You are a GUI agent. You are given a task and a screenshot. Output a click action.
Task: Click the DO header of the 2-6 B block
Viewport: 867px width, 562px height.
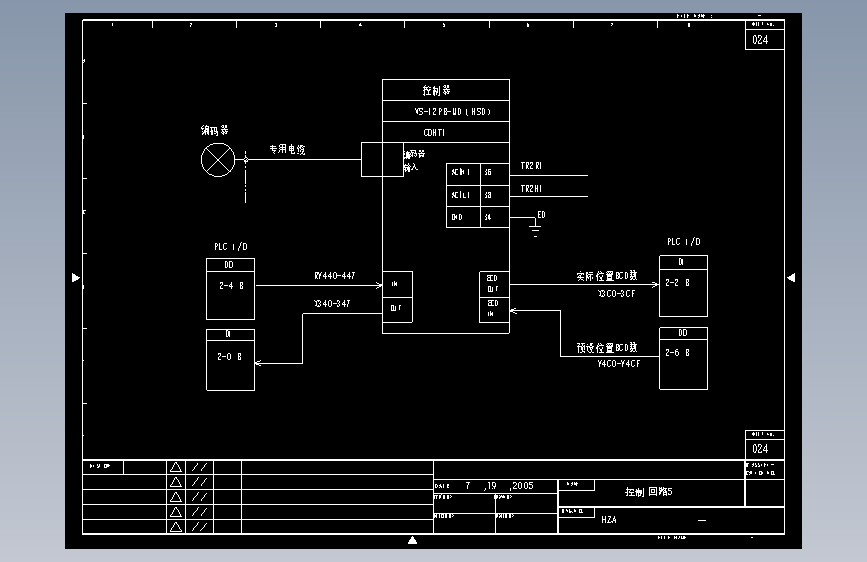(x=683, y=333)
